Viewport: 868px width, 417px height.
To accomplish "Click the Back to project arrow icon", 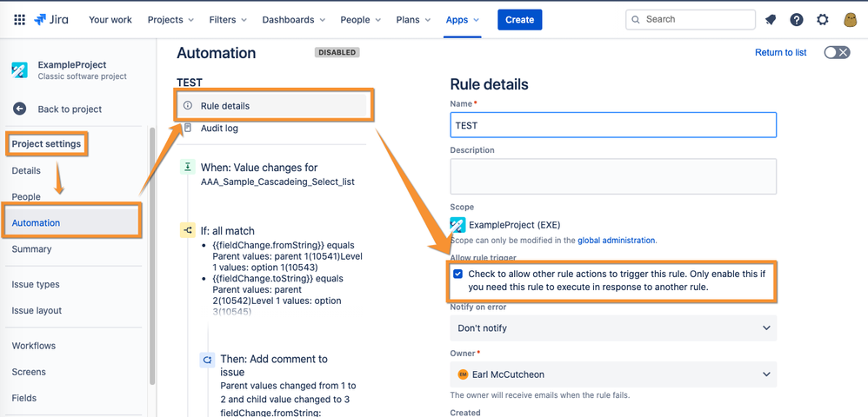I will [x=19, y=109].
